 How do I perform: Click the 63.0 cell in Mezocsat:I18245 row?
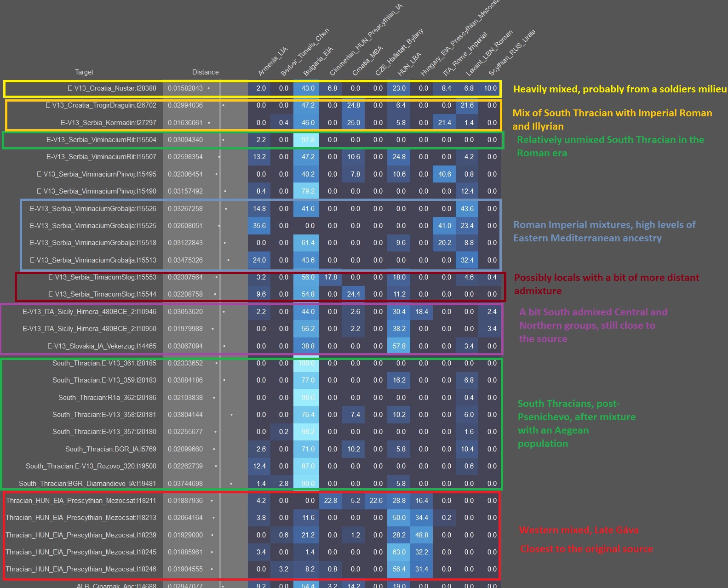pos(399,552)
